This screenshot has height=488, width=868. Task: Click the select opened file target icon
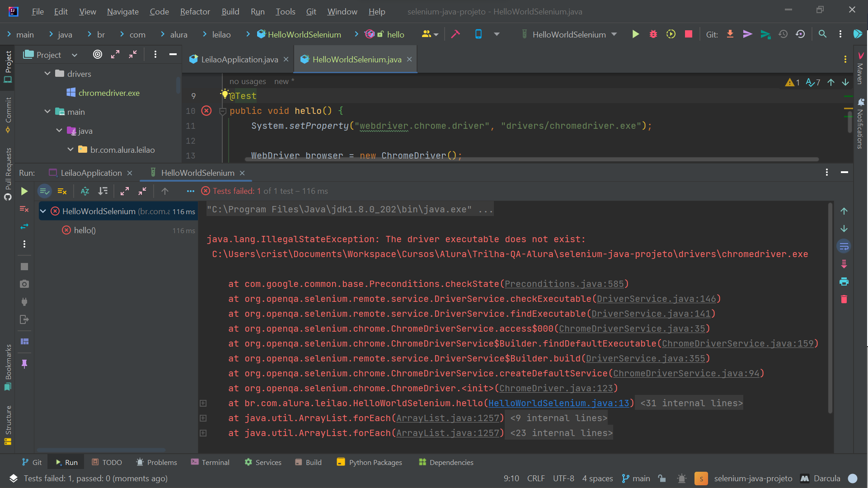(x=97, y=55)
